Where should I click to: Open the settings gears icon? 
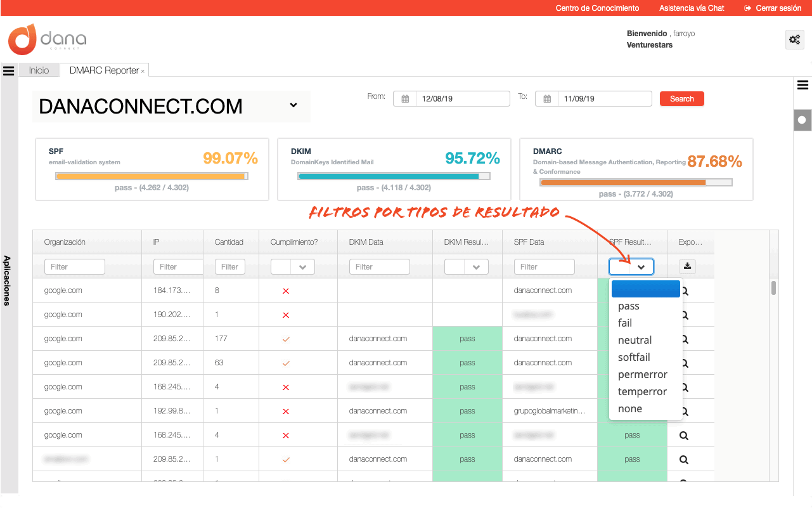794,39
